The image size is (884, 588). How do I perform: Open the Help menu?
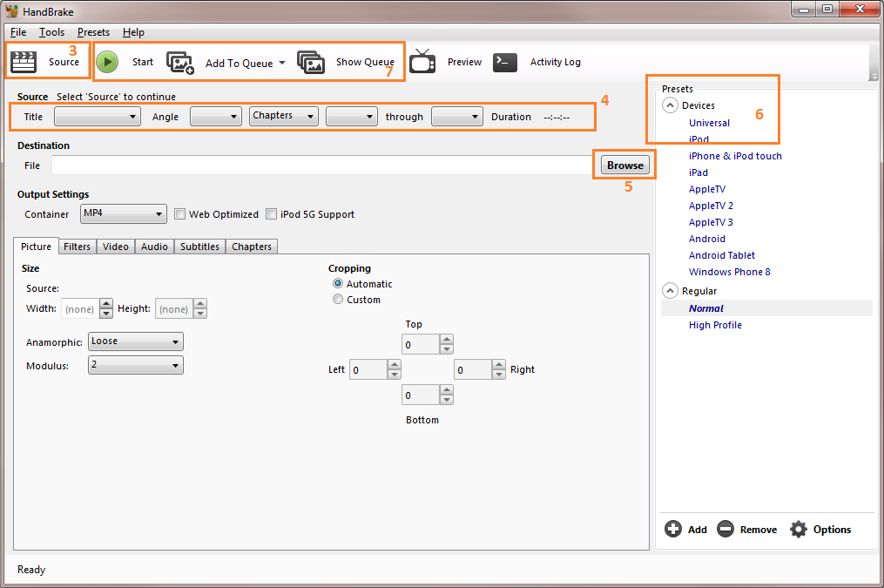[x=133, y=32]
